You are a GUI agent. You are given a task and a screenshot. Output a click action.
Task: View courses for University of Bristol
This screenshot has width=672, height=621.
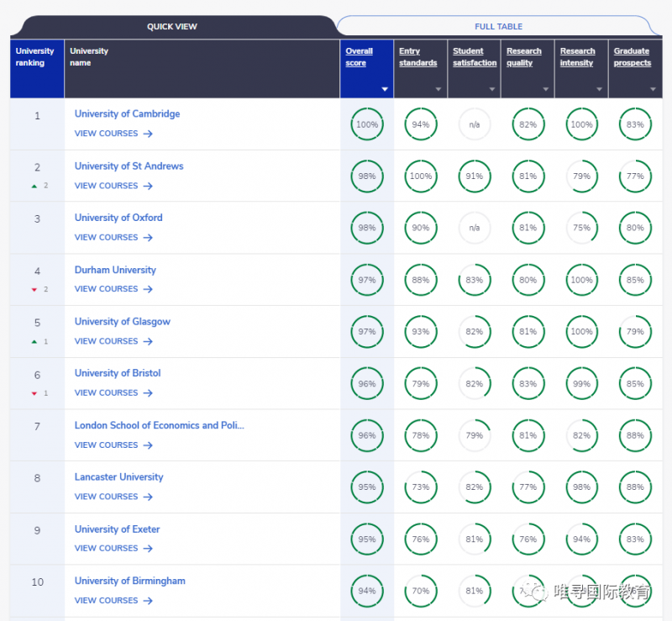tap(113, 392)
